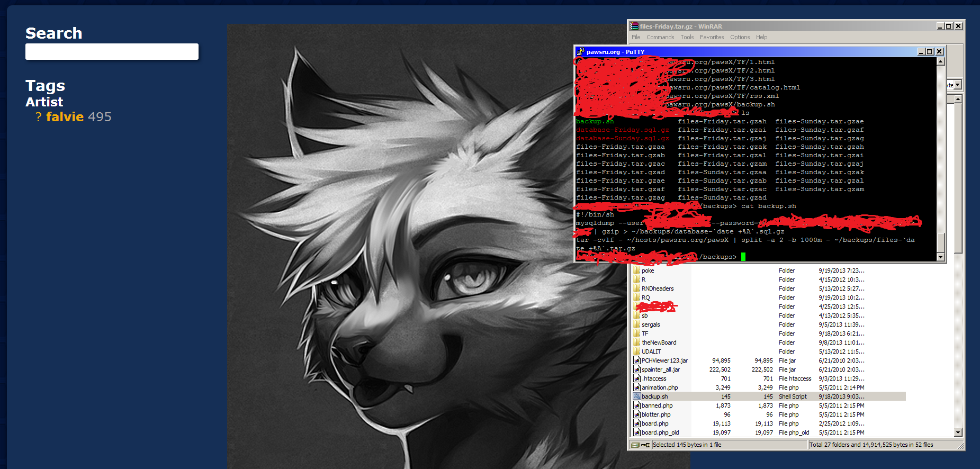The image size is (980, 469).
Task: Click inside the Search input field
Action: 112,52
